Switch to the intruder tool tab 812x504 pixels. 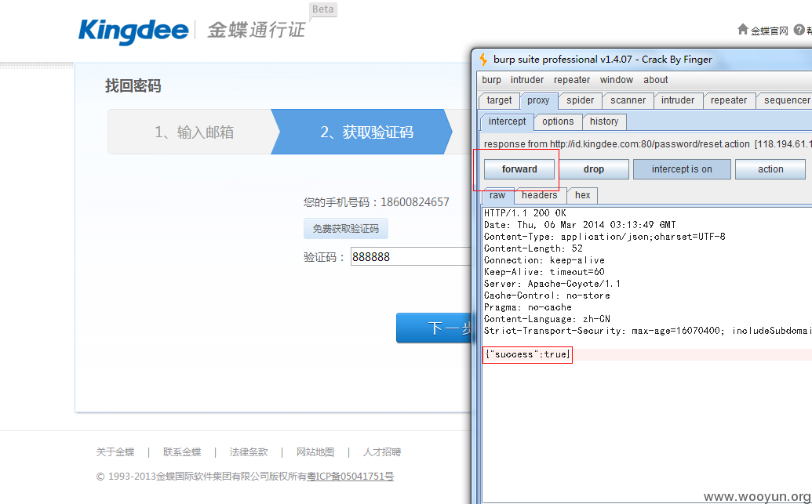677,100
